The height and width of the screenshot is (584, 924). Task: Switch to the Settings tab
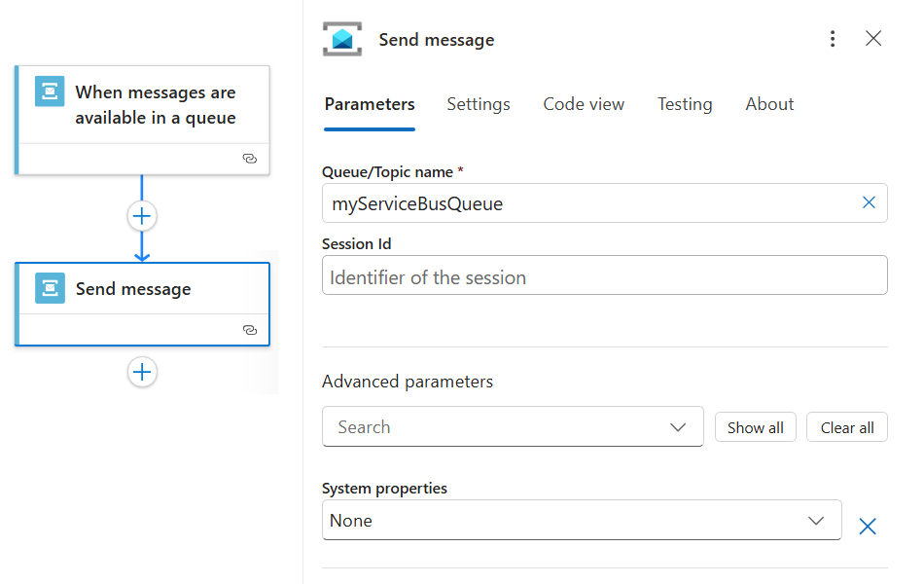(478, 104)
